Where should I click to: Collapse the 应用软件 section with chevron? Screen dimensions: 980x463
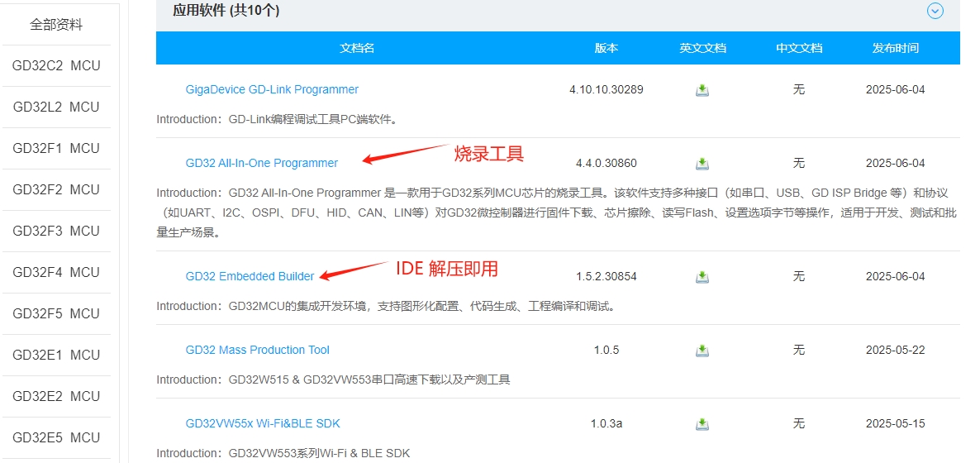[x=935, y=11]
